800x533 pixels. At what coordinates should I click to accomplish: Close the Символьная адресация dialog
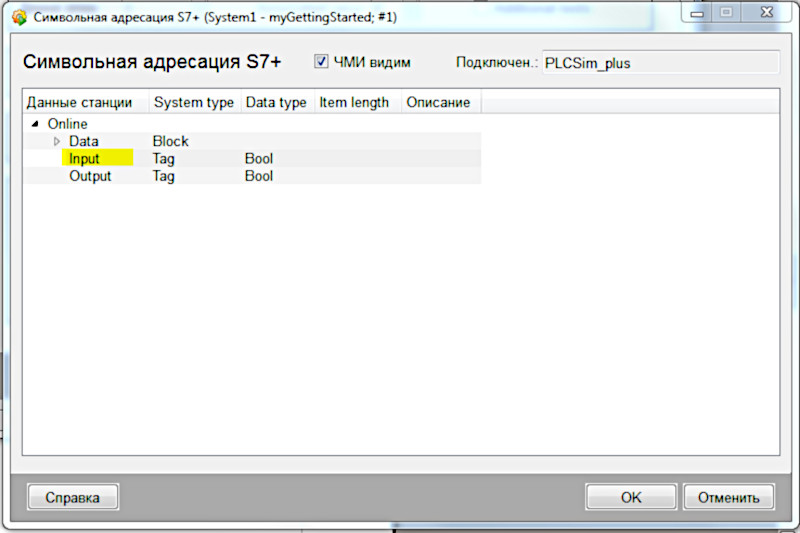click(767, 13)
